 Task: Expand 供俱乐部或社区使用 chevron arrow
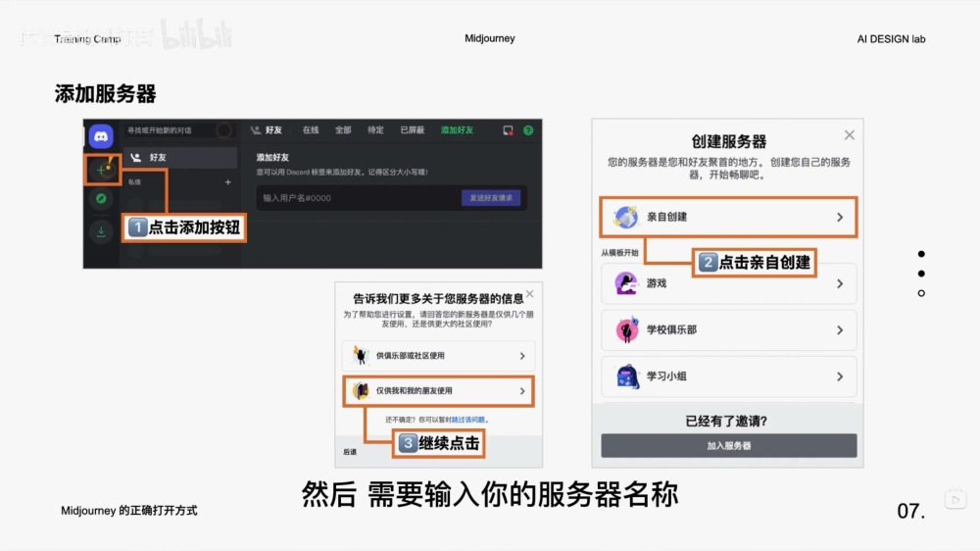[x=522, y=356]
